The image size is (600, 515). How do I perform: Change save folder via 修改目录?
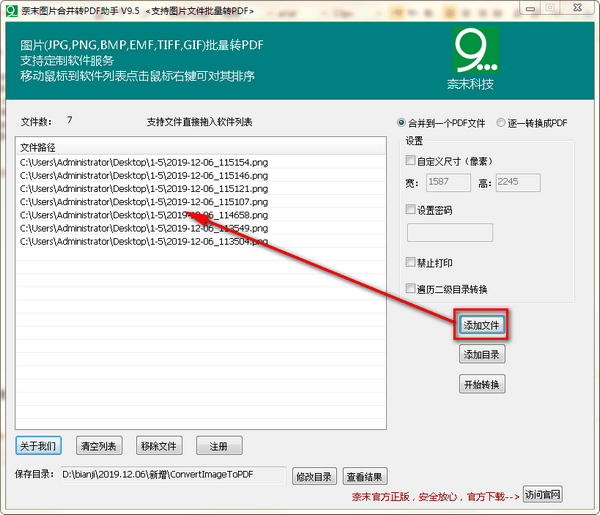(313, 477)
